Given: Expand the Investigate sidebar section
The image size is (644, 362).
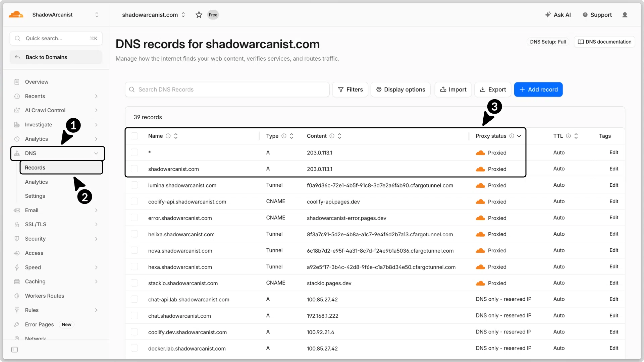Looking at the screenshot, I should pos(96,125).
